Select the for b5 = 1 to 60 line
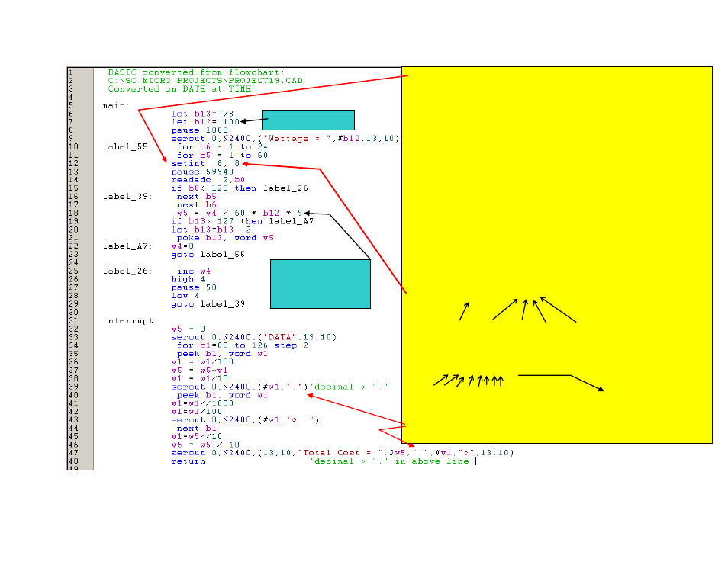Screen dimensions: 728x562 click(222, 155)
